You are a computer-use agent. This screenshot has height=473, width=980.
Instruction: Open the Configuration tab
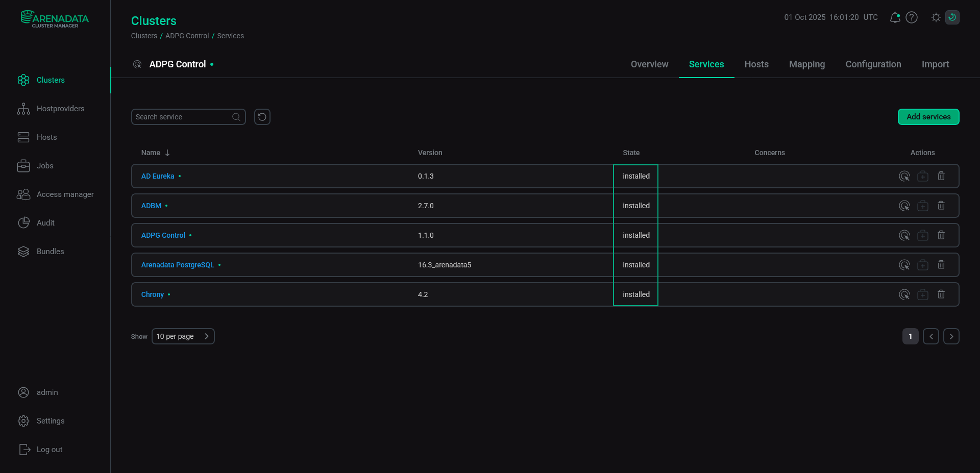click(x=873, y=64)
